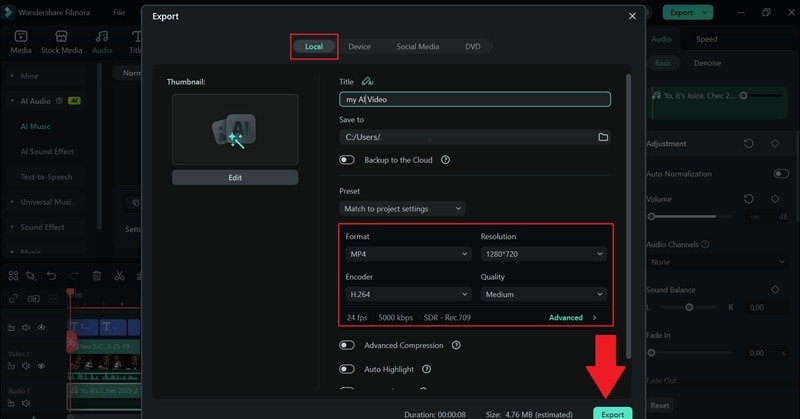Open Audio Channels dropdown showing None
Viewport: 800px width, 419px height.
(717, 262)
